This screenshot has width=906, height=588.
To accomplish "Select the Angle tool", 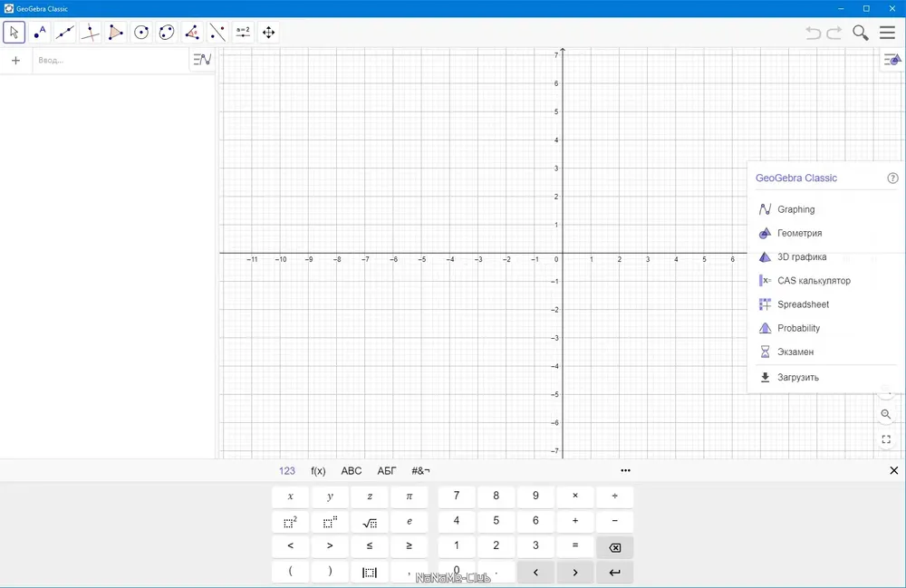I will click(x=192, y=33).
